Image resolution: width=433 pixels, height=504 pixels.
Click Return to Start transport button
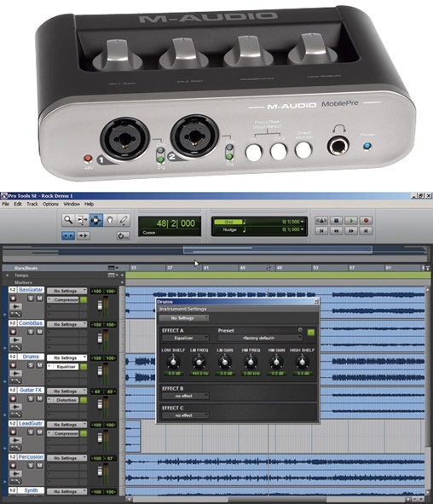click(321, 230)
